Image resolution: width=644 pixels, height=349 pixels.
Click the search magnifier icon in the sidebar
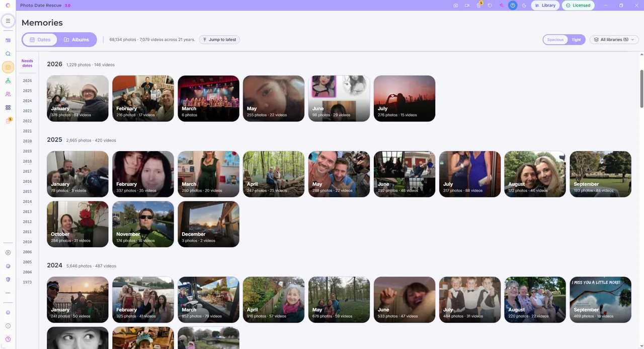pos(8,53)
